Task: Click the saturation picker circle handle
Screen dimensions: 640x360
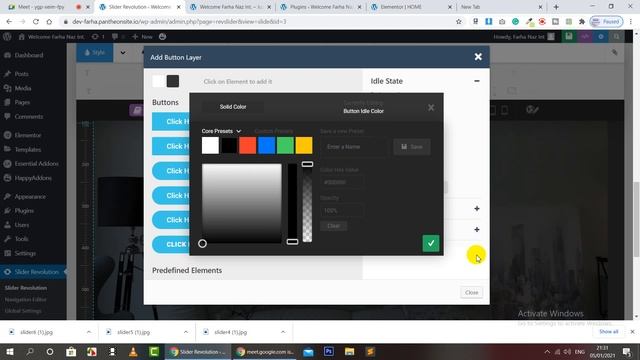Action: [x=202, y=244]
